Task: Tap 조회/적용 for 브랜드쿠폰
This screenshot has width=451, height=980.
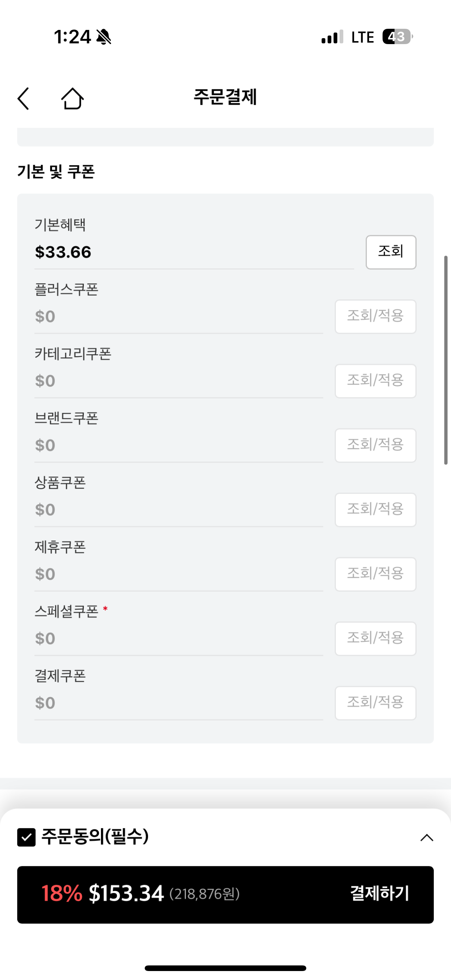Action: 375,445
